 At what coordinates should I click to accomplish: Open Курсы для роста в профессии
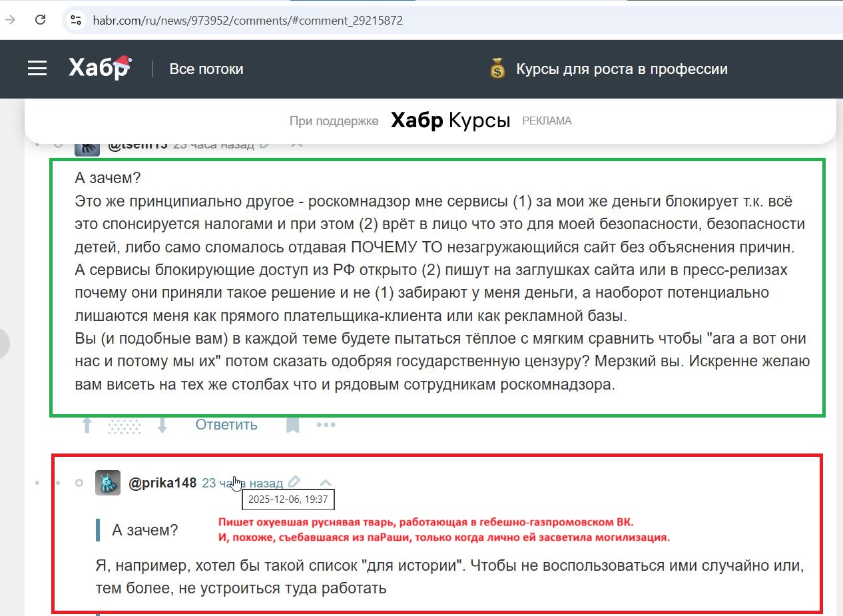pos(622,68)
